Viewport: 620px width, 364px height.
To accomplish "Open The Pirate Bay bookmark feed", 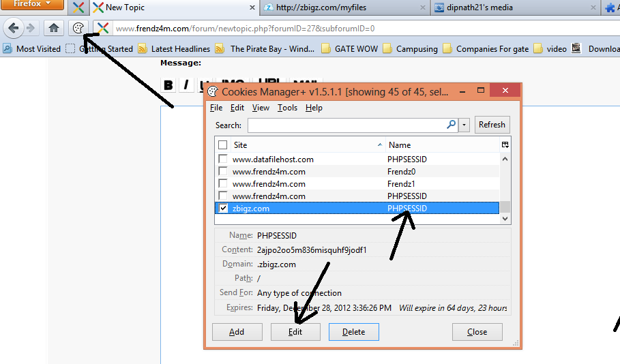I will pyautogui.click(x=265, y=49).
